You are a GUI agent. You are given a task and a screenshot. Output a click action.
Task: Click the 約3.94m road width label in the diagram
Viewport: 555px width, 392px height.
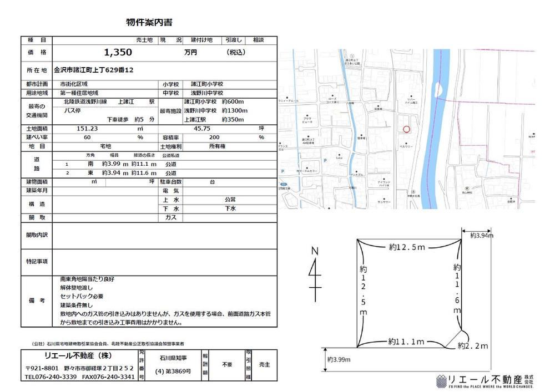482,236
